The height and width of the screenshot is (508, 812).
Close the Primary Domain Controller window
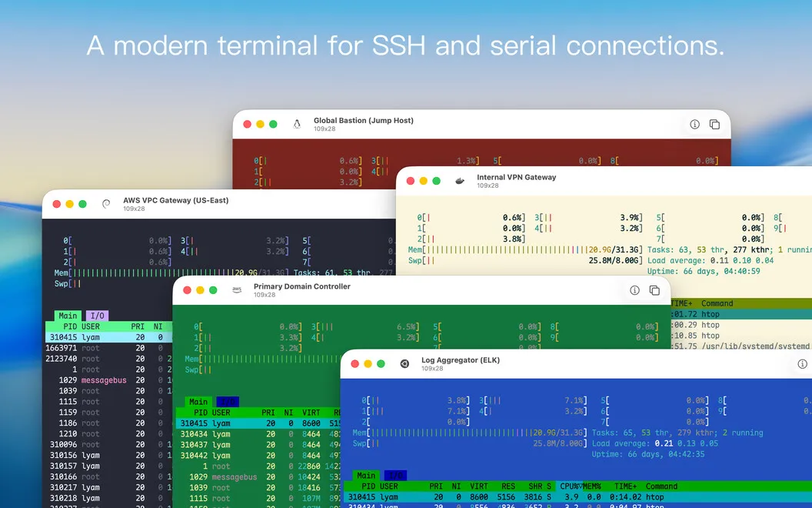pos(187,290)
